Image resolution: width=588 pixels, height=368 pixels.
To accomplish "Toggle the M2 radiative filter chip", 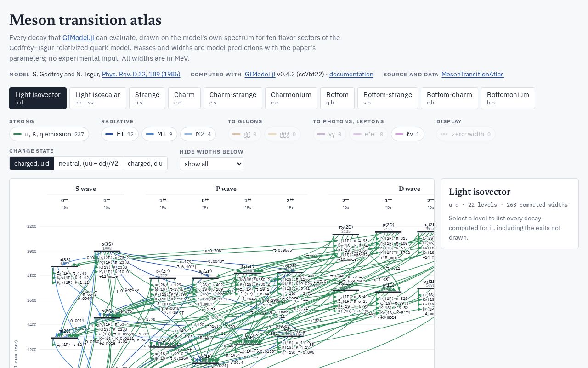I will coord(198,134).
